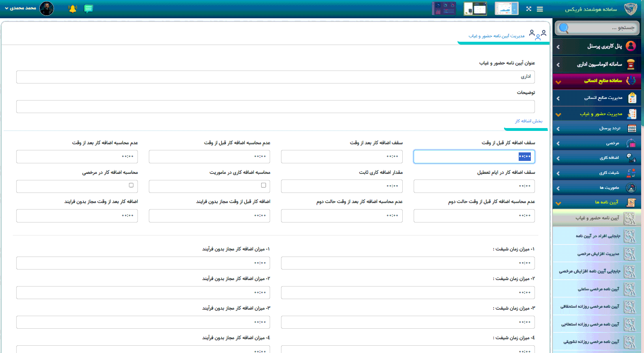Open جابجایی افراد در آیین نامه item

click(598, 236)
